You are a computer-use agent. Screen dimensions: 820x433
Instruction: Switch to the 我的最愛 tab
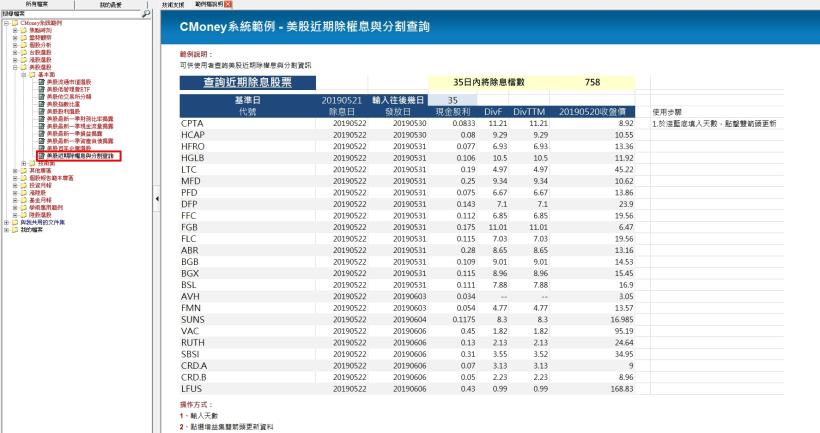click(x=111, y=5)
